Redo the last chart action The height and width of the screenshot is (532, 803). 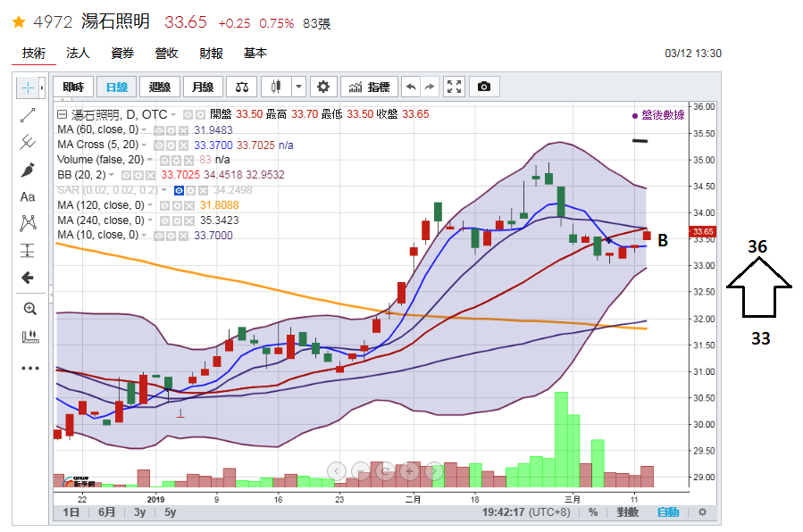tap(429, 87)
